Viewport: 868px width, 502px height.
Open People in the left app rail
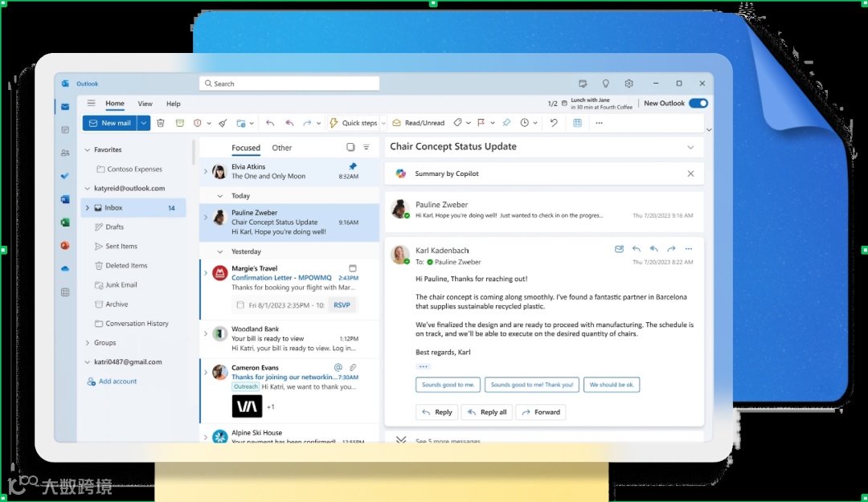point(65,153)
